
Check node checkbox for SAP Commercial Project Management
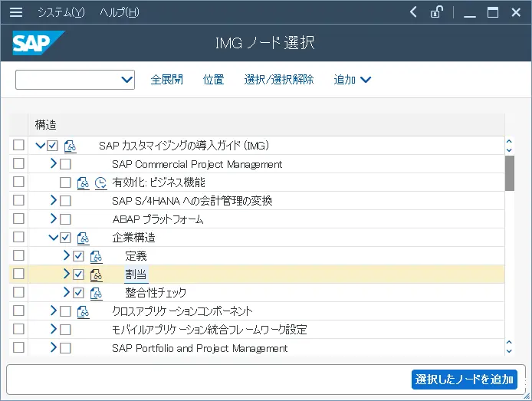pyautogui.click(x=65, y=164)
